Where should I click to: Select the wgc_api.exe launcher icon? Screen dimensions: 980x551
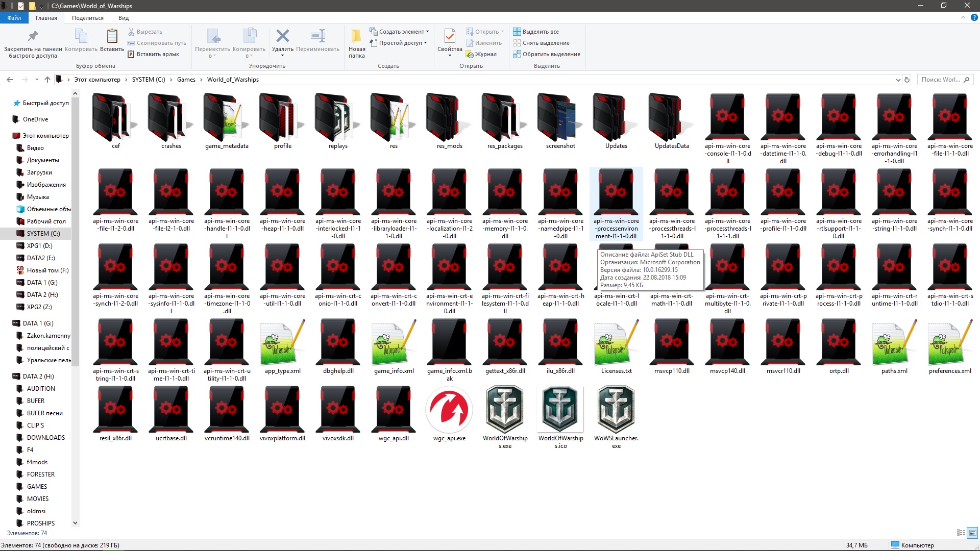pos(449,410)
